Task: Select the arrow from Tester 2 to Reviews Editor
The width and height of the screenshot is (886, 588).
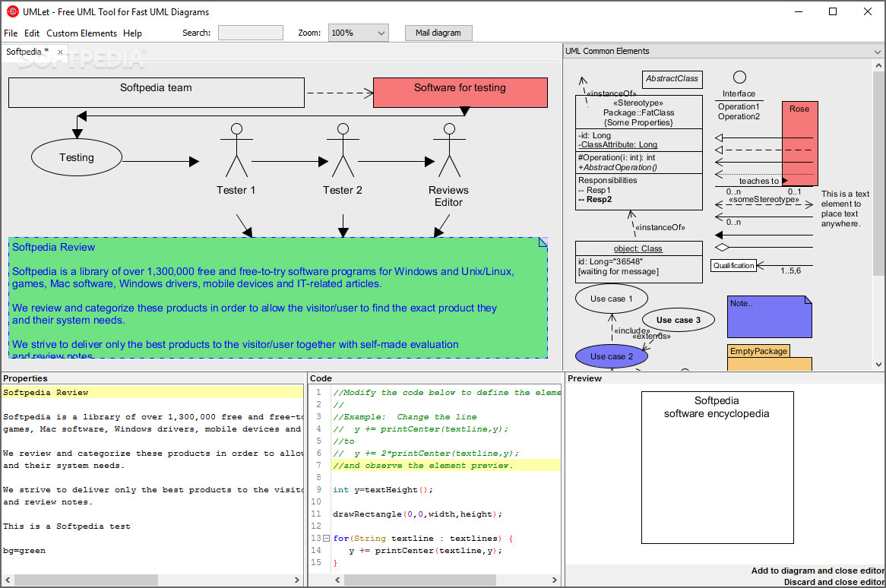Action: tap(396, 162)
